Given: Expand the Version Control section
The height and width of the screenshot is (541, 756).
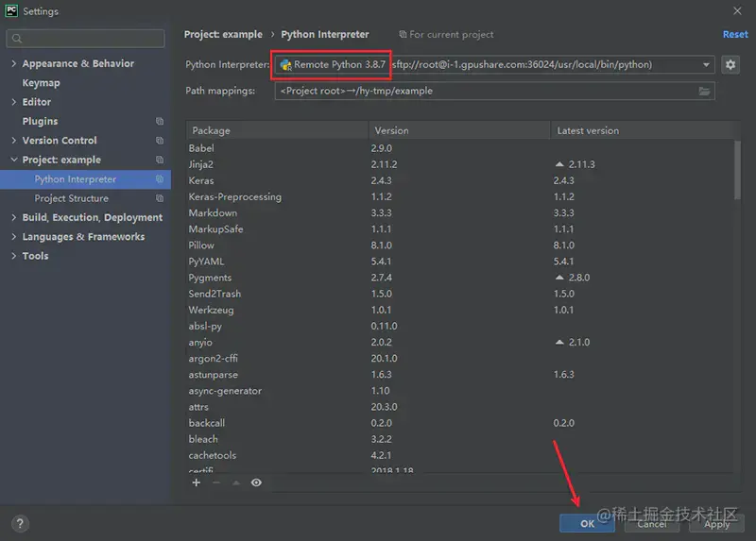Looking at the screenshot, I should [13, 140].
